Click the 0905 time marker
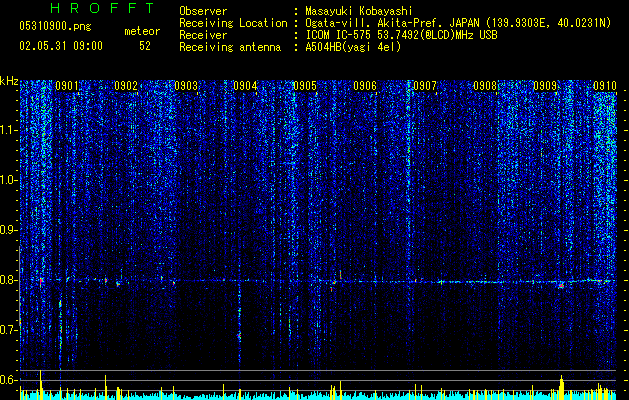The width and height of the screenshot is (629, 400). coord(305,86)
